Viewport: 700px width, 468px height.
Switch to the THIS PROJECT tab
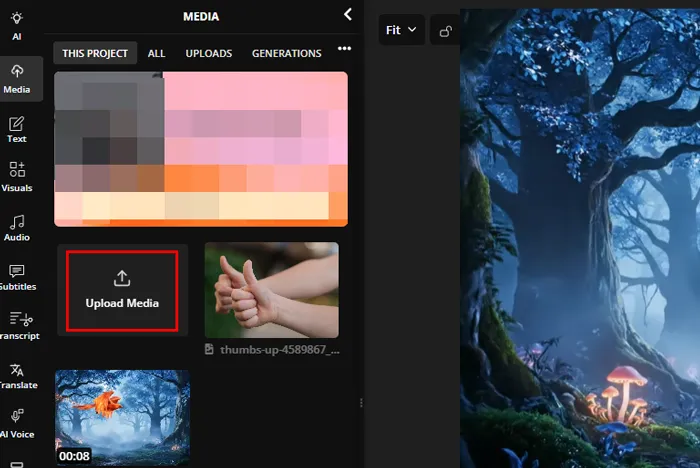(95, 53)
